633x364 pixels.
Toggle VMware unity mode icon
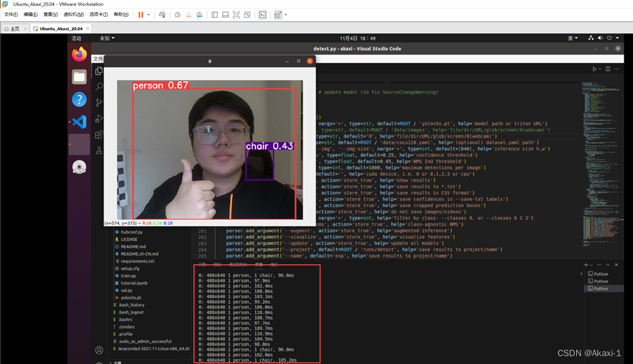coord(247,15)
